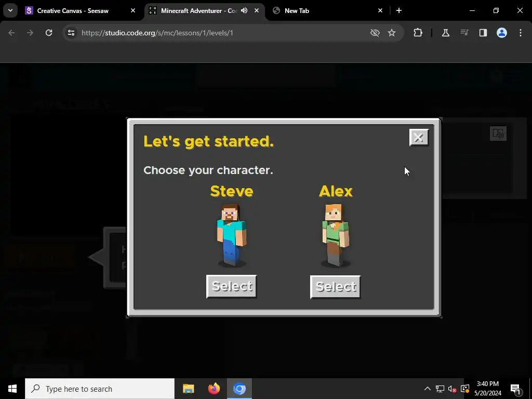Click the text-to-speech icon behind dialog
Viewport: 532px width, 399px height.
(498, 134)
